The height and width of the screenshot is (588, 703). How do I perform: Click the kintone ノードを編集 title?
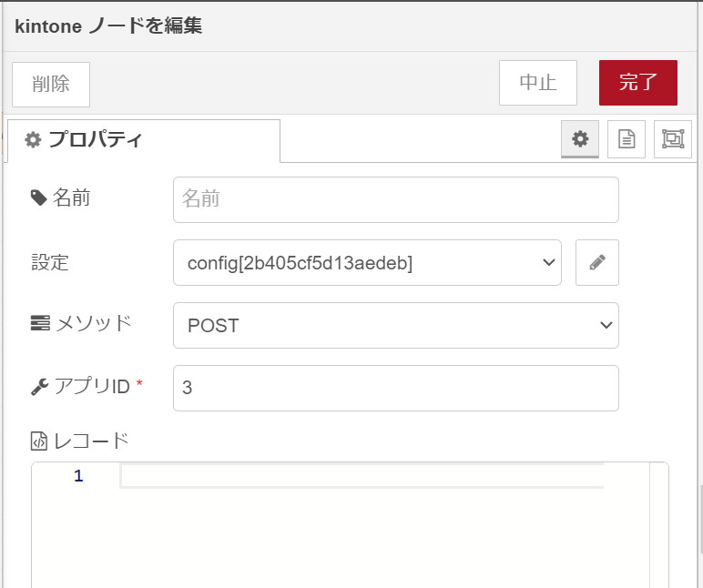(x=108, y=26)
